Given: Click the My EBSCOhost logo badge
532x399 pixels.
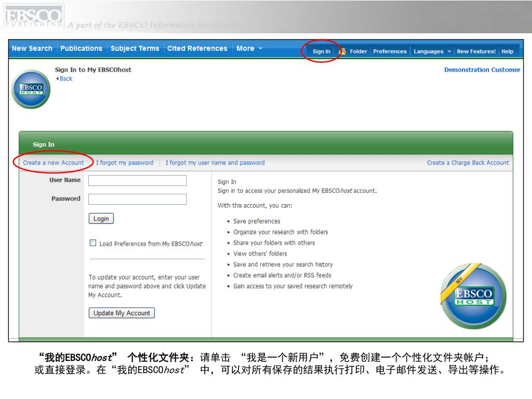Looking at the screenshot, I should click(473, 296).
